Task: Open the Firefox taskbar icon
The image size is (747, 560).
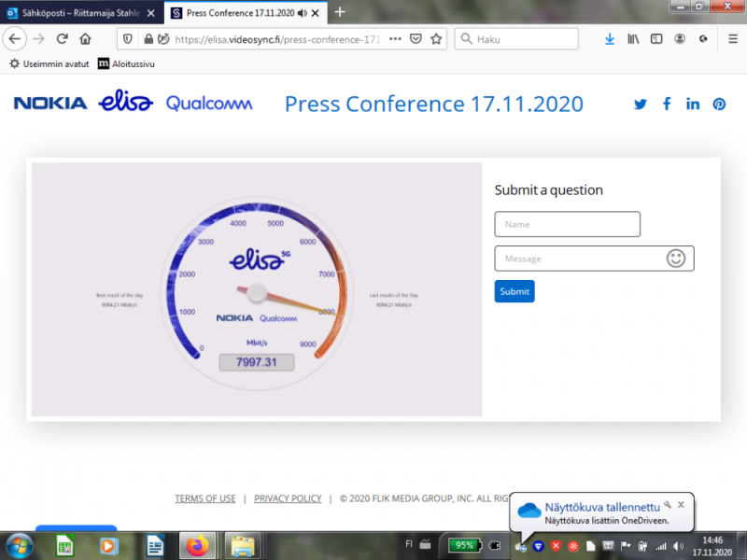Action: [x=198, y=546]
